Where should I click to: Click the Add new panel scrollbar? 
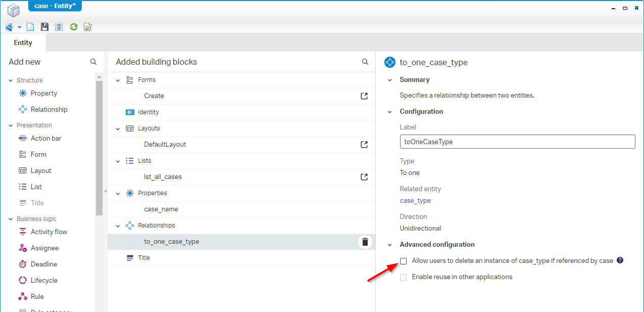pyautogui.click(x=99, y=148)
